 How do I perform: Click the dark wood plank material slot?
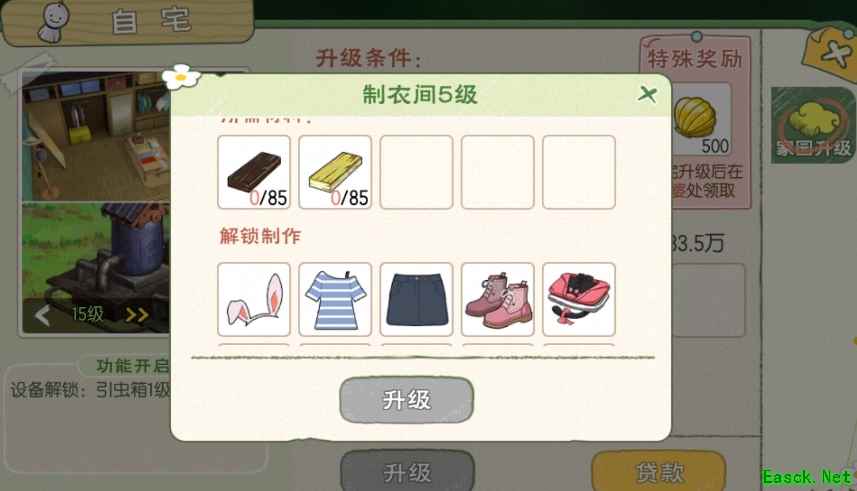254,172
